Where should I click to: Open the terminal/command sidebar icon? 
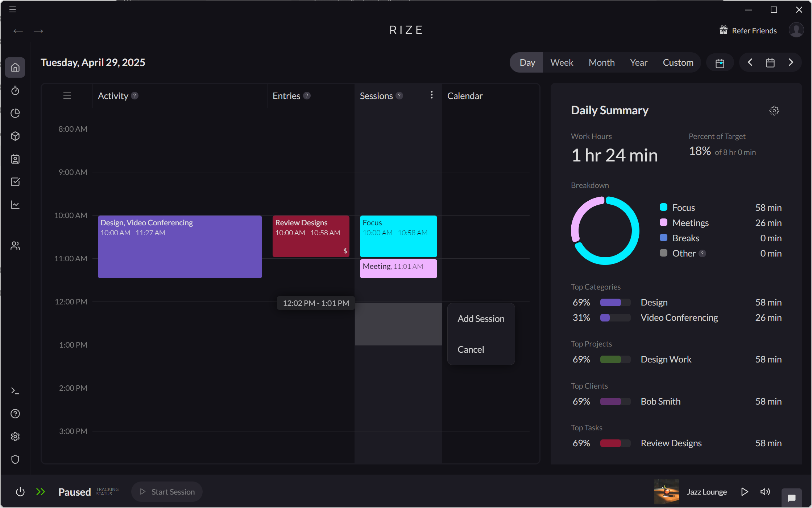point(15,390)
